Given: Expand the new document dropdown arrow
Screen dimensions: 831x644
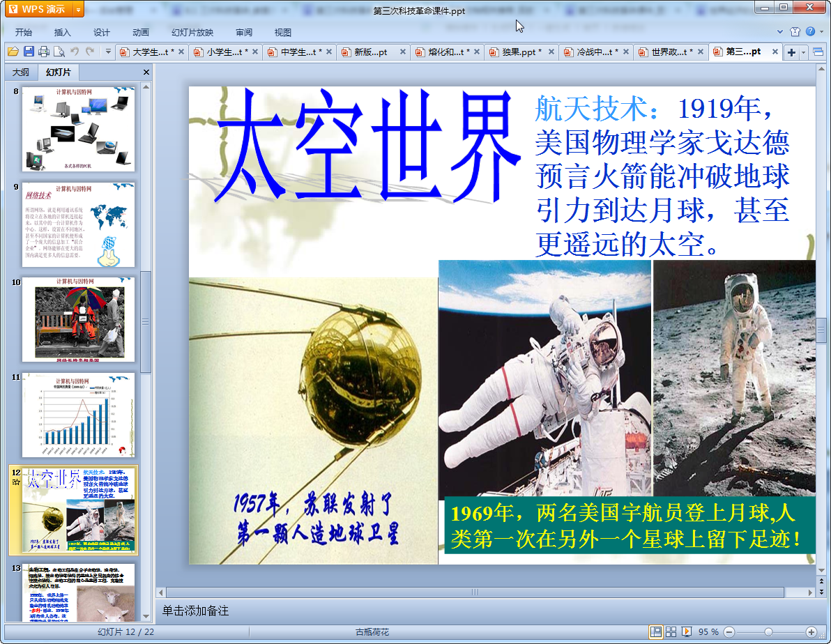Looking at the screenshot, I should pos(803,52).
